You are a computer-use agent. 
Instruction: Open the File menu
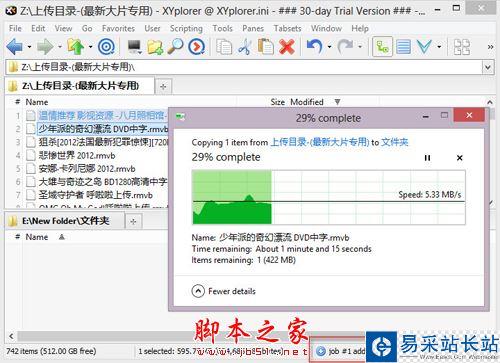pos(15,29)
